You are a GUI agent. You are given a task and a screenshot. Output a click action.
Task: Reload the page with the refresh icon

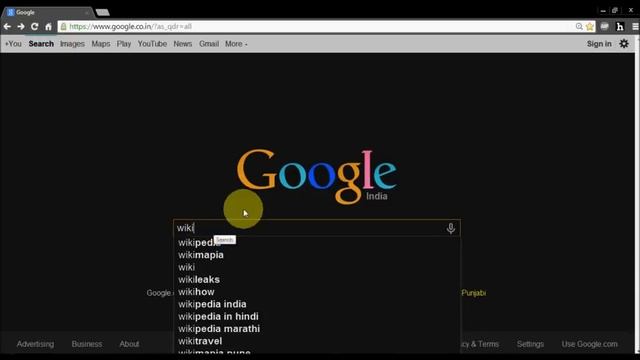click(35, 27)
